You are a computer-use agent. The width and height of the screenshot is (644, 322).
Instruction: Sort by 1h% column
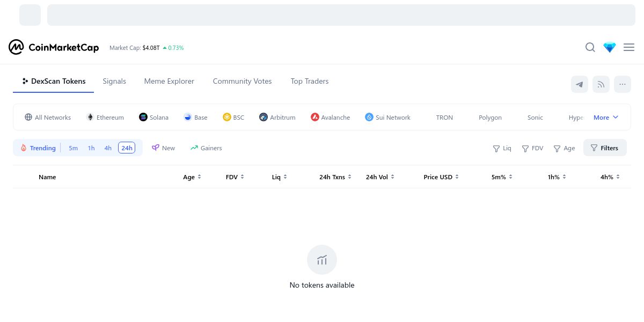(557, 177)
